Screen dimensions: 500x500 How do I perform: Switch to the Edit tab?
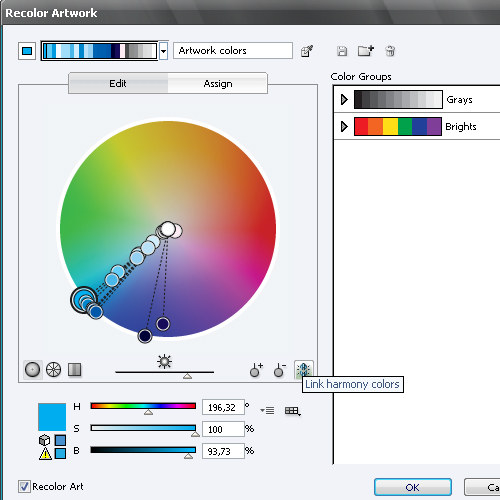118,83
